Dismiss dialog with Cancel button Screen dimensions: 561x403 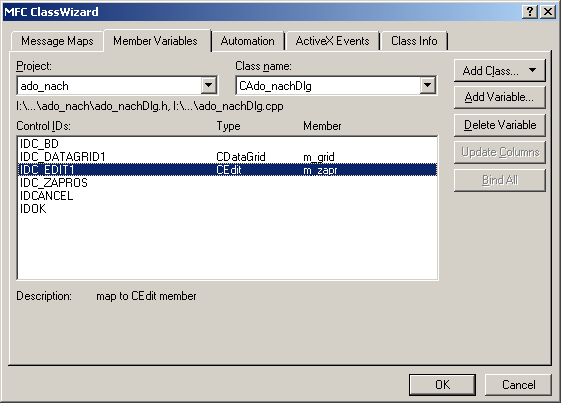(x=518, y=385)
